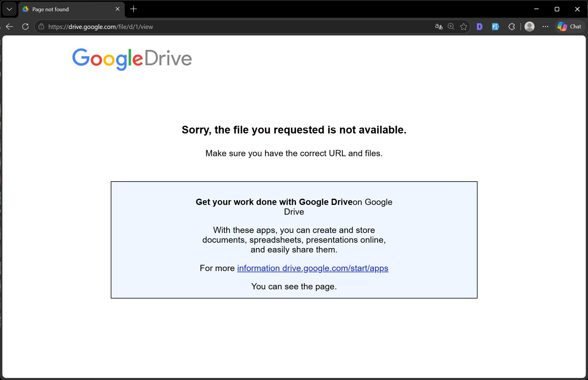588x380 pixels.
Task: Open the tab search dropdown arrow
Action: pyautogui.click(x=9, y=9)
